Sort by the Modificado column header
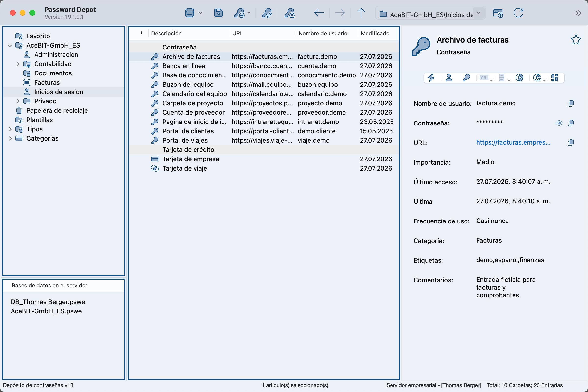 pyautogui.click(x=378, y=33)
